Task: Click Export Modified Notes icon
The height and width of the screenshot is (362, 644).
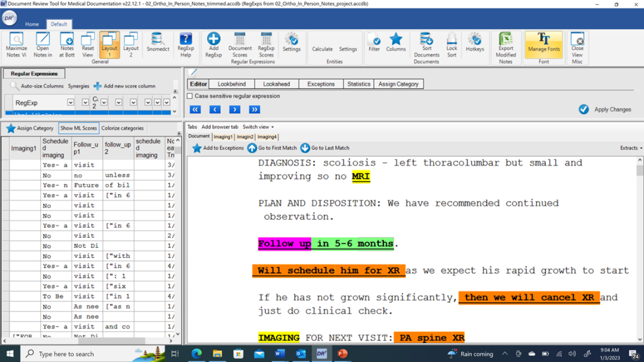Action: pyautogui.click(x=506, y=39)
